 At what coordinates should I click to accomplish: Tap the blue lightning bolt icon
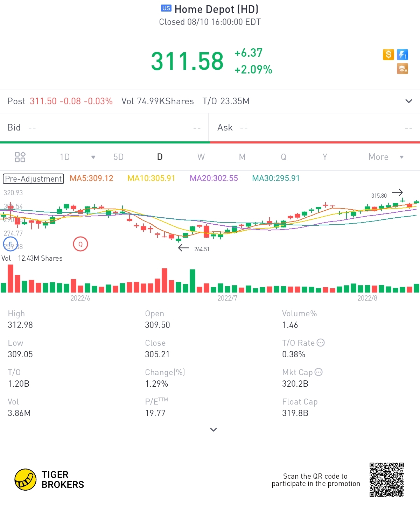(x=402, y=55)
